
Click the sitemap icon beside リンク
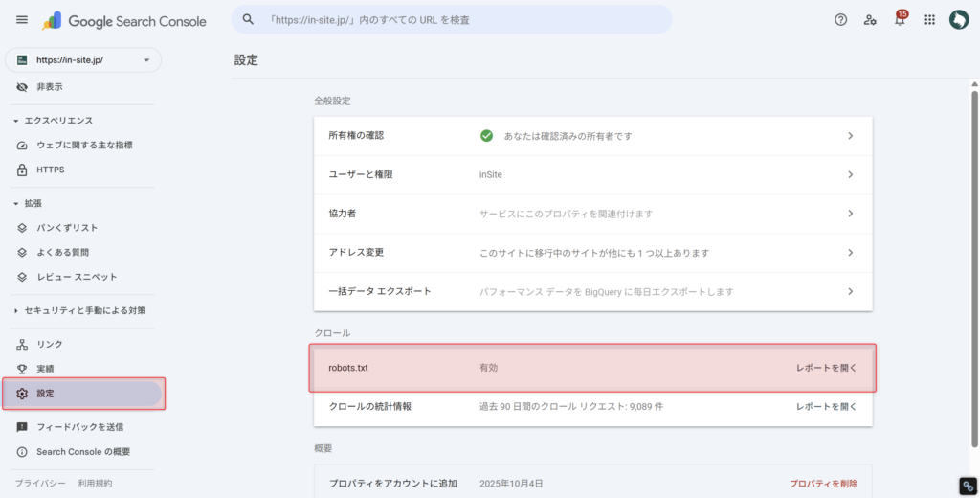(22, 344)
